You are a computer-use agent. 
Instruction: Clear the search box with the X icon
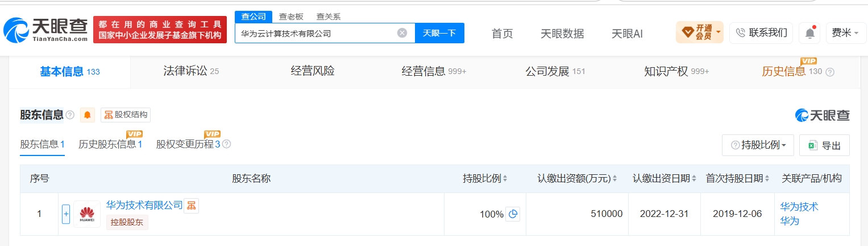(402, 33)
